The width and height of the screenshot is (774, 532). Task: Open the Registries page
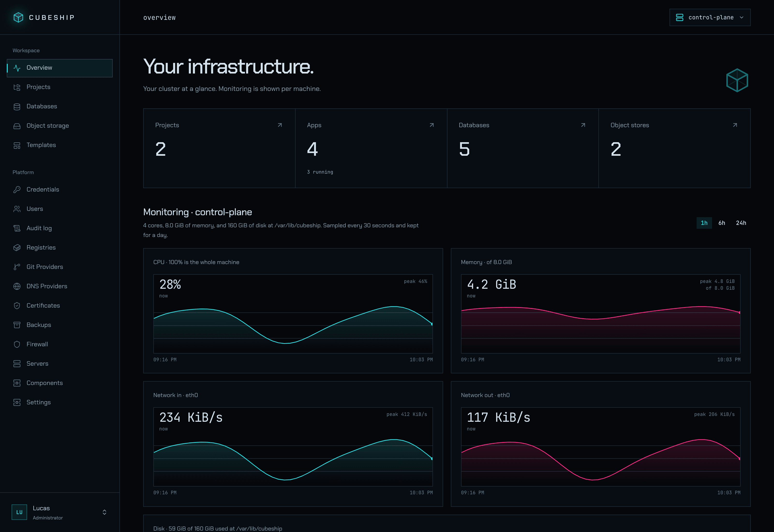60,248
